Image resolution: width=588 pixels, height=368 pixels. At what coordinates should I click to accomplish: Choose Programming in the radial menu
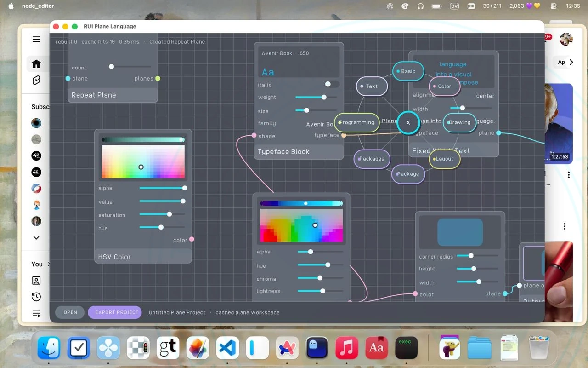(x=357, y=122)
